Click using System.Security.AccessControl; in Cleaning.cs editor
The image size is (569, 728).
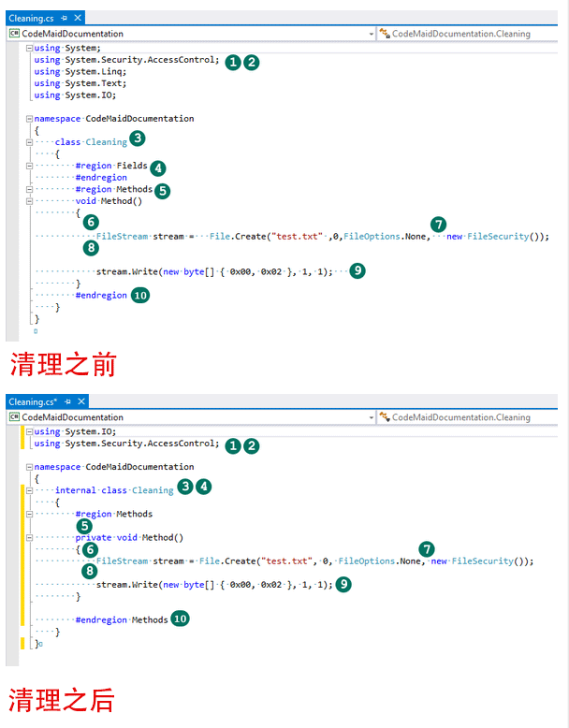click(126, 60)
